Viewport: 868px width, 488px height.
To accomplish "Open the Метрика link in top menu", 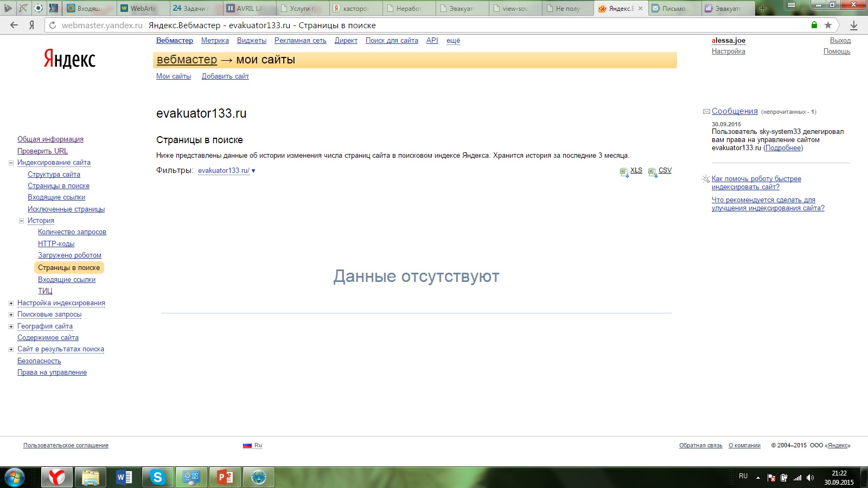I will pos(215,41).
